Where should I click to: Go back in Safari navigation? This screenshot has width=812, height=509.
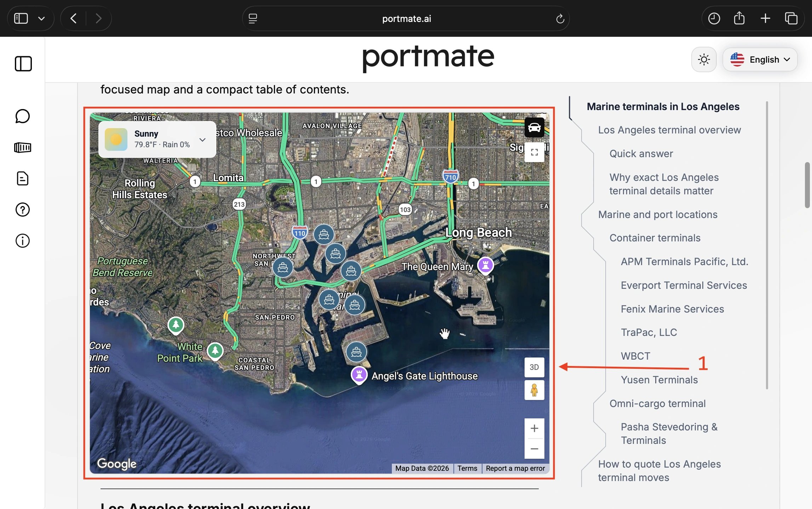[73, 18]
